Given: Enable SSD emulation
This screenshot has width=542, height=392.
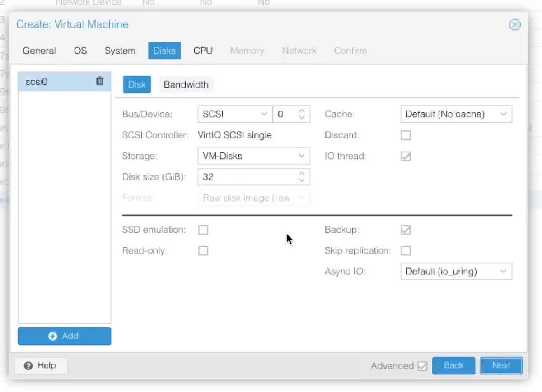Looking at the screenshot, I should (203, 230).
